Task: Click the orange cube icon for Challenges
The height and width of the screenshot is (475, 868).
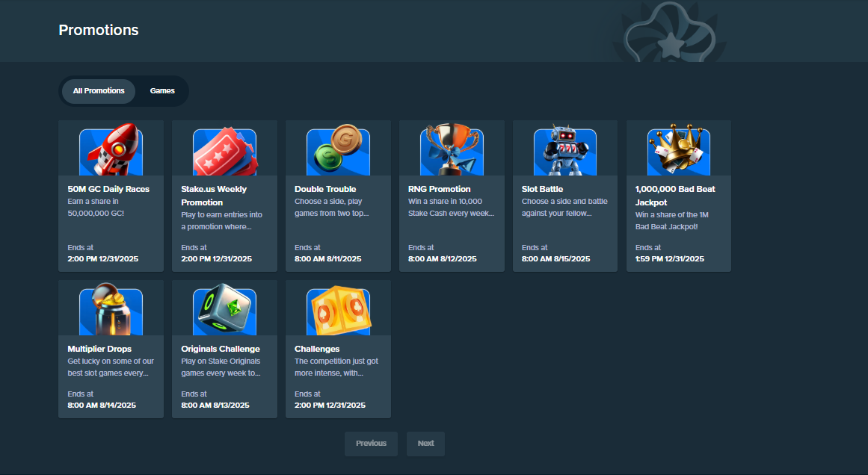Action: (x=338, y=311)
